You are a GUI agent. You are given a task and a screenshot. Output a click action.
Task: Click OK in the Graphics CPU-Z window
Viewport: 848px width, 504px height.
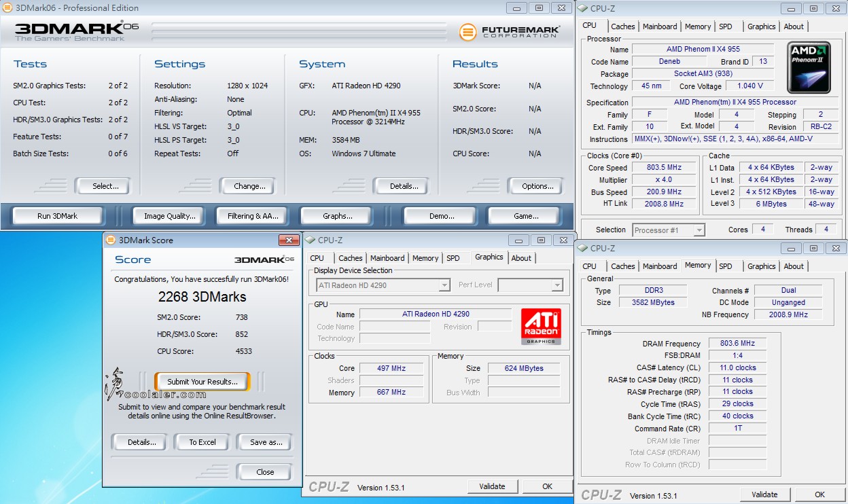[547, 486]
